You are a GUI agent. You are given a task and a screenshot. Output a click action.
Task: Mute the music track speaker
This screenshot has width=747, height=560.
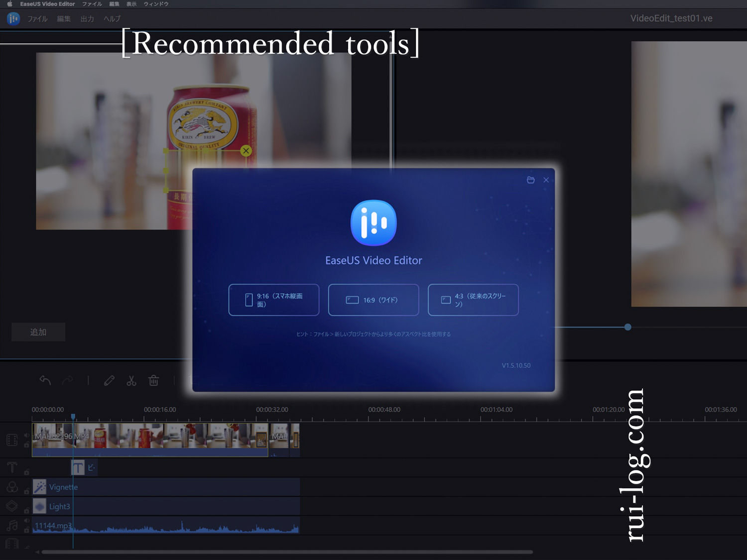(x=26, y=521)
